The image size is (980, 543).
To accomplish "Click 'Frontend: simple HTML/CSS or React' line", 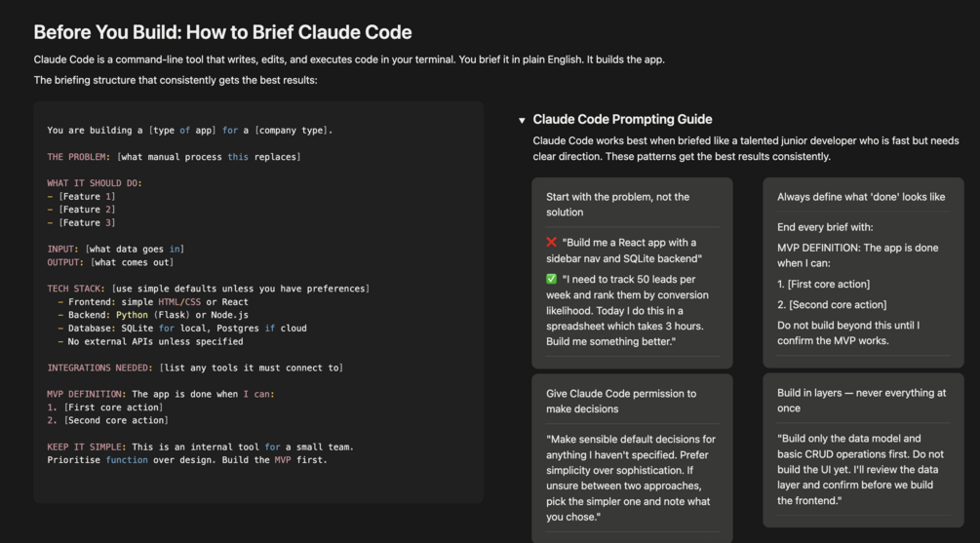I will (x=153, y=302).
